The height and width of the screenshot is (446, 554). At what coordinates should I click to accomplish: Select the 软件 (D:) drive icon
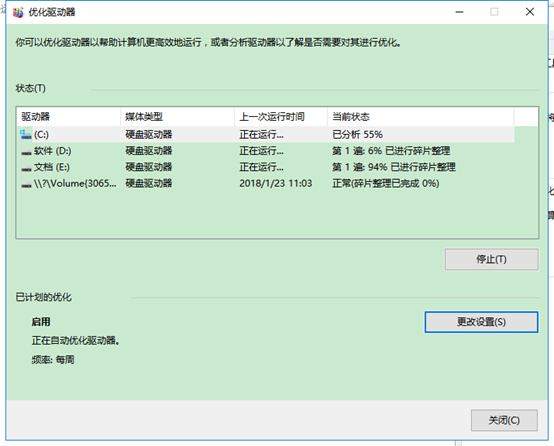26,153
